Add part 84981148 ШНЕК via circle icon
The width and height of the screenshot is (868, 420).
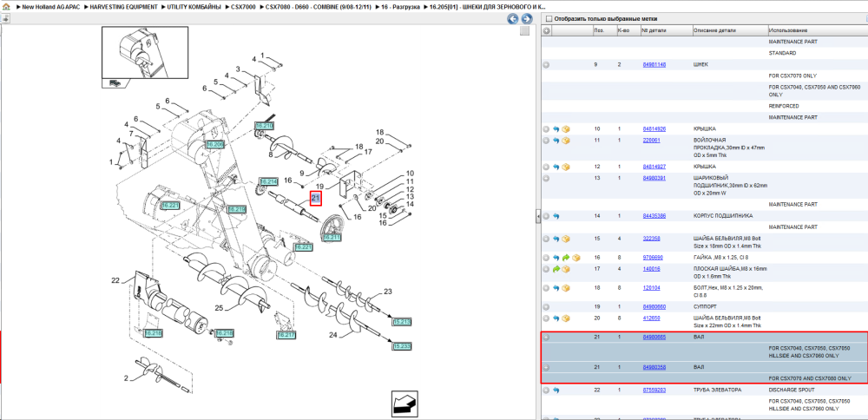click(x=546, y=65)
